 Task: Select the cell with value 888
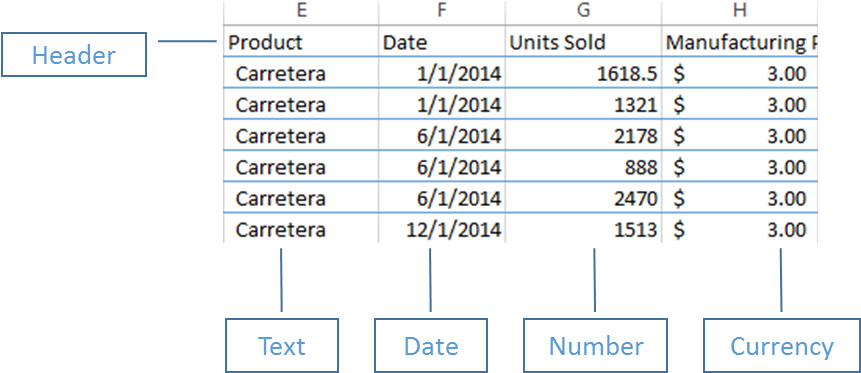584,166
